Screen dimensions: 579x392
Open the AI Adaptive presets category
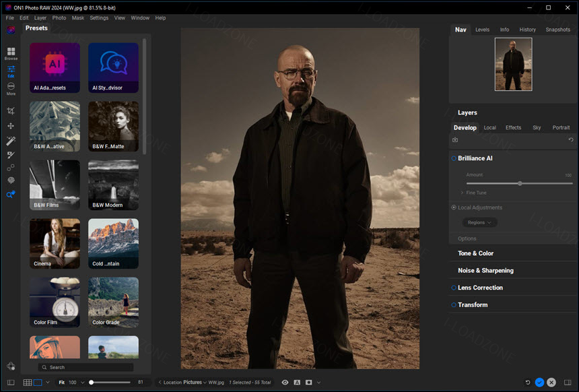55,67
